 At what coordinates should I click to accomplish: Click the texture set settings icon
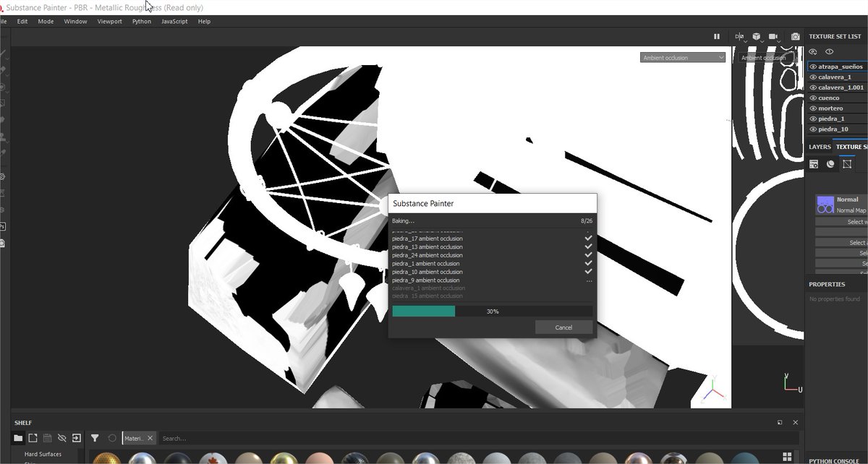click(x=813, y=51)
